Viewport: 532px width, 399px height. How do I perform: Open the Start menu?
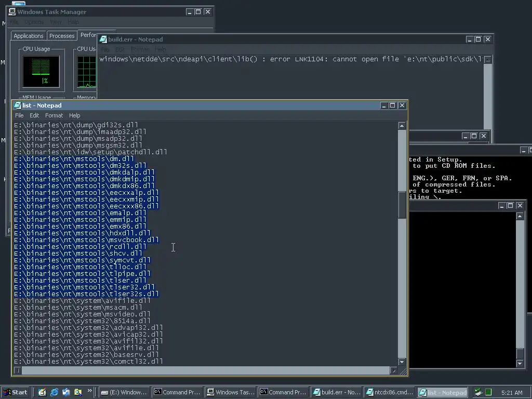[15, 392]
